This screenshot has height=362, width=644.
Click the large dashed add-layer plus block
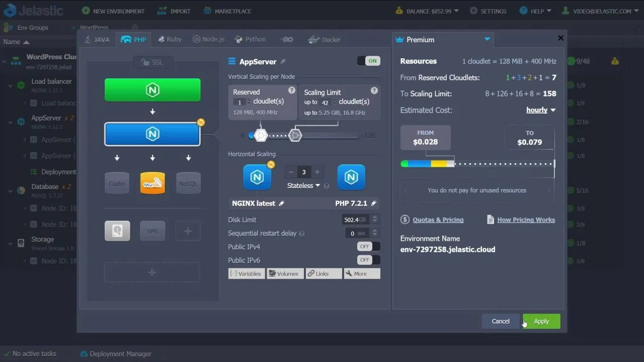152,272
